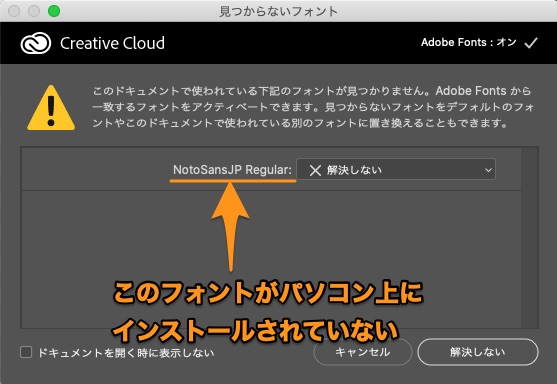Click the X icon inside the dropdown
557x384 pixels.
[x=315, y=170]
